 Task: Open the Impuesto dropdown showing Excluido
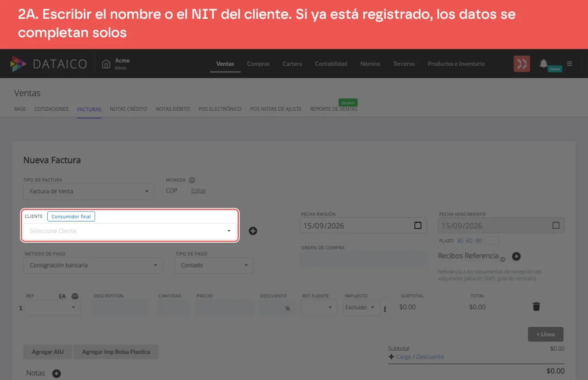[x=362, y=307]
